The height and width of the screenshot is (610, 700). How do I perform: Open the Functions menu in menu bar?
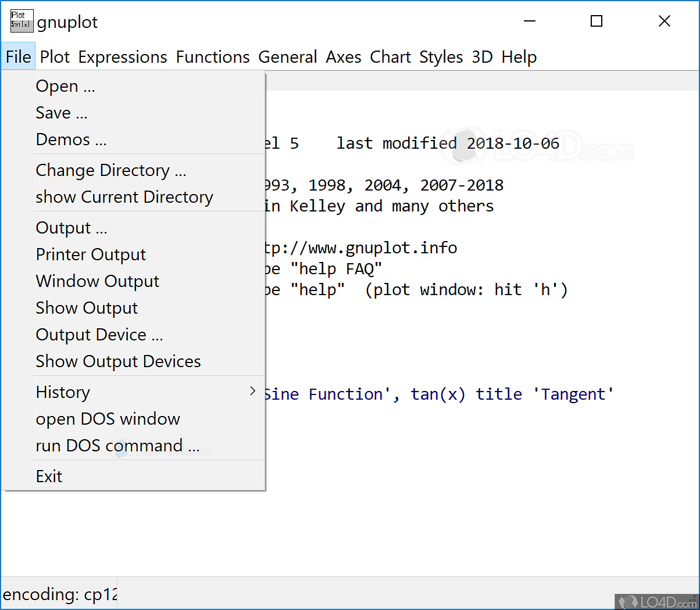tap(213, 57)
